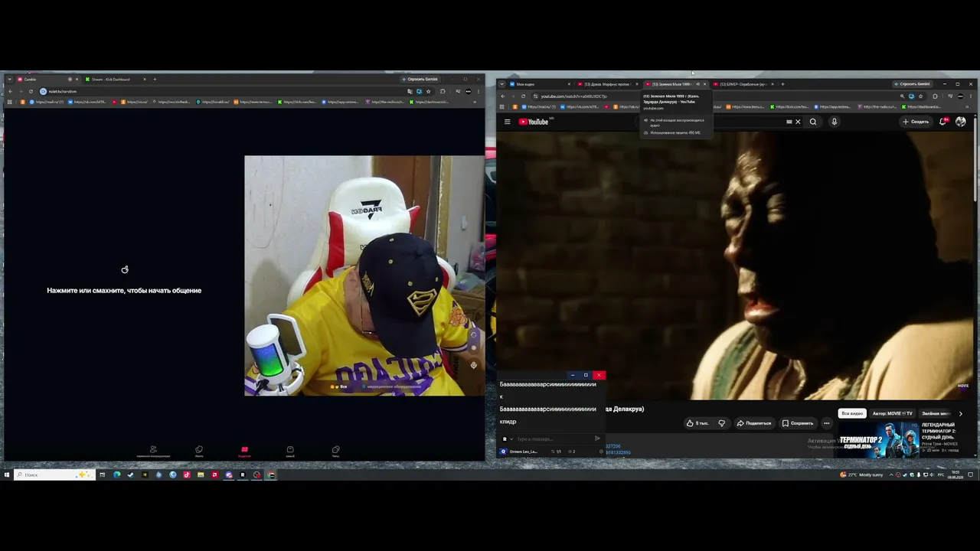Go to the YouTube home logo
This screenshot has width=980, height=551.
(534, 122)
